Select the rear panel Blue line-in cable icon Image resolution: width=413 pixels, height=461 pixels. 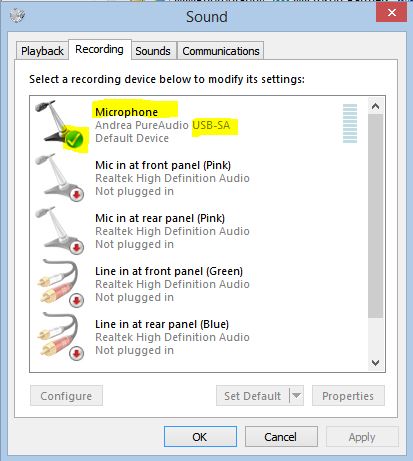pyautogui.click(x=59, y=336)
